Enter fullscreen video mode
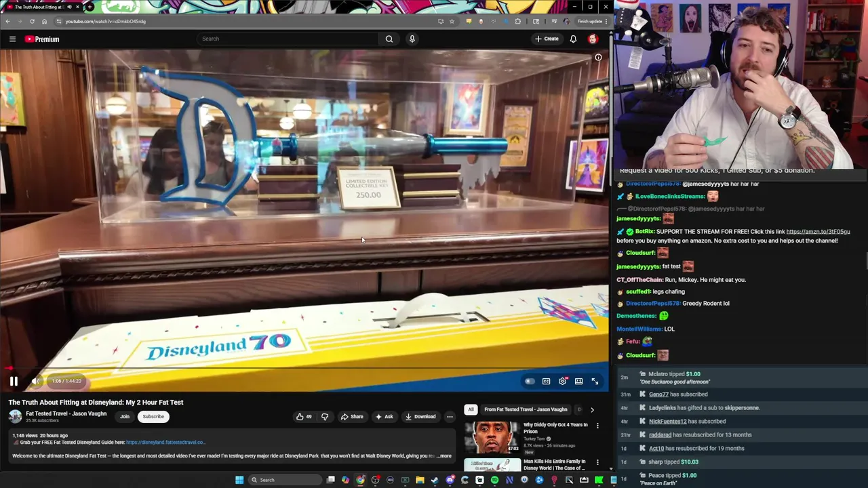Screen dimensions: 868x488 click(x=595, y=381)
